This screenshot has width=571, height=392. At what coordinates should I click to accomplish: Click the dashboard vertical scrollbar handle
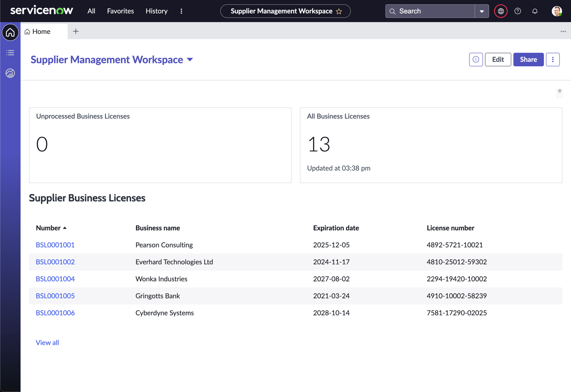pyautogui.click(x=559, y=92)
